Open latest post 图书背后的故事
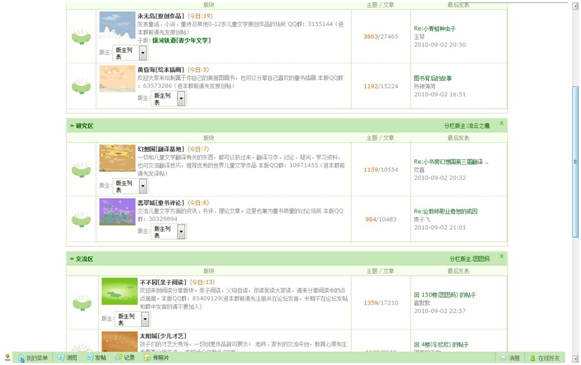 (x=432, y=78)
